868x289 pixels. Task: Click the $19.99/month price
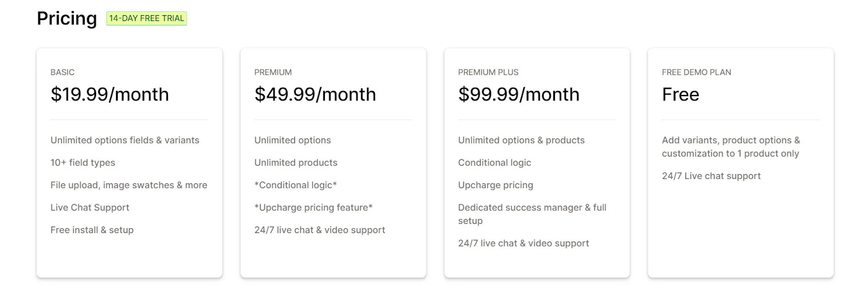pos(110,94)
